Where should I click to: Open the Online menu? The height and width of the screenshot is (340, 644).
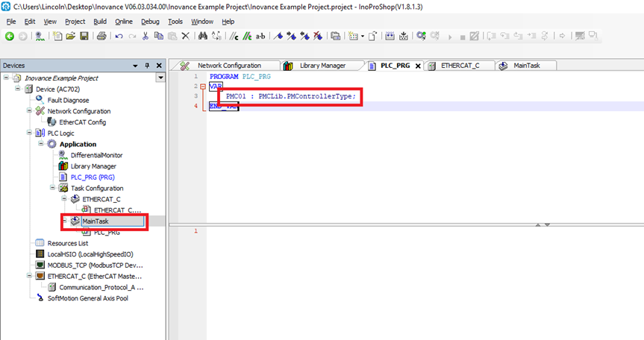(x=124, y=22)
